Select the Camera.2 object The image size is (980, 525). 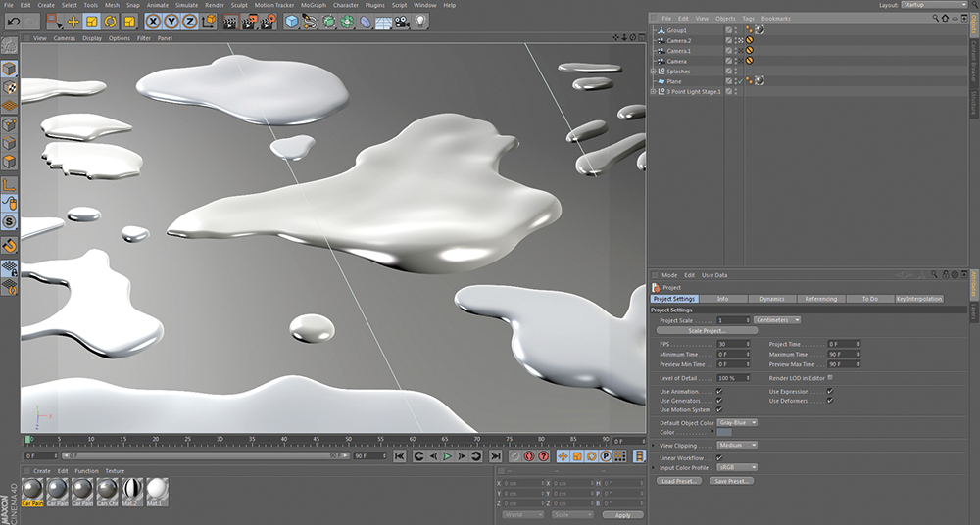coord(679,40)
